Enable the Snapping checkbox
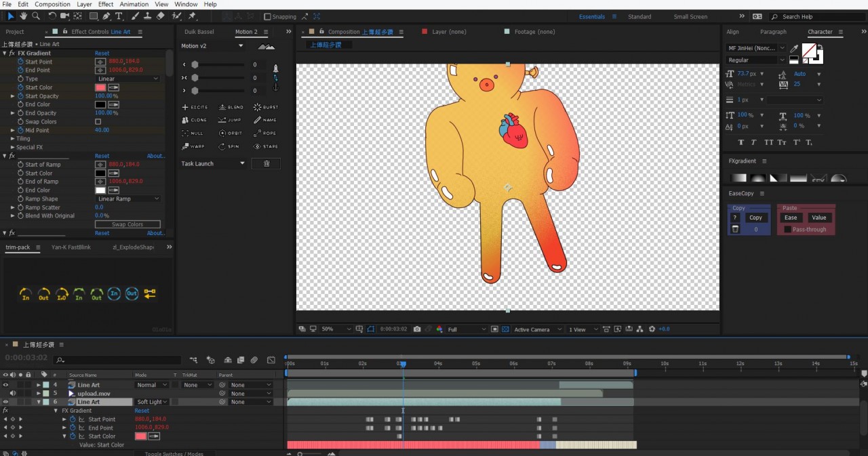868x456 pixels. point(267,17)
